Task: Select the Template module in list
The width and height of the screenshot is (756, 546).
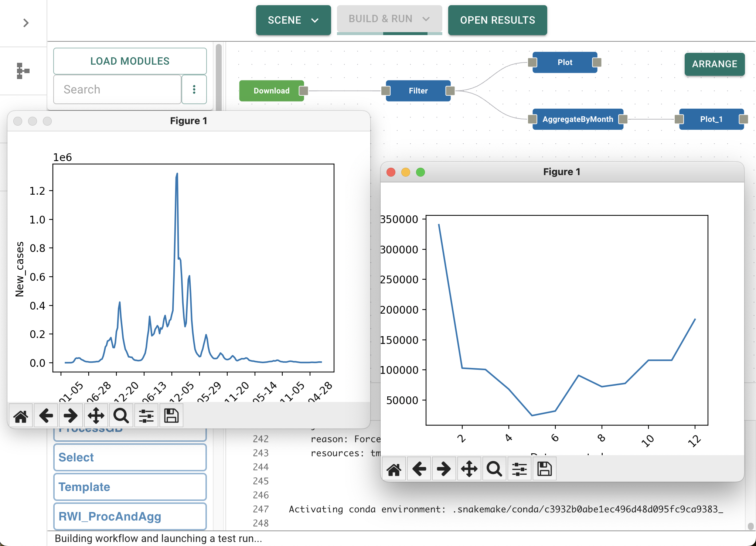Action: point(130,487)
